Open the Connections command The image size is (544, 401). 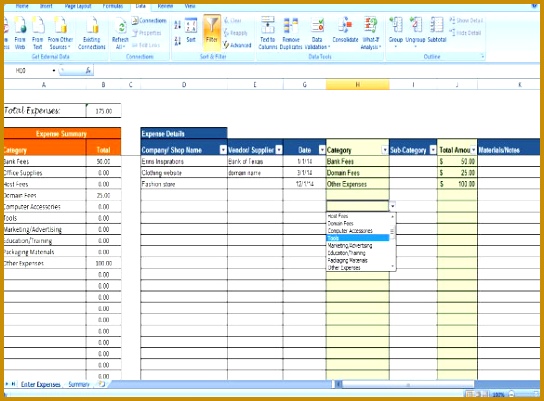point(149,21)
